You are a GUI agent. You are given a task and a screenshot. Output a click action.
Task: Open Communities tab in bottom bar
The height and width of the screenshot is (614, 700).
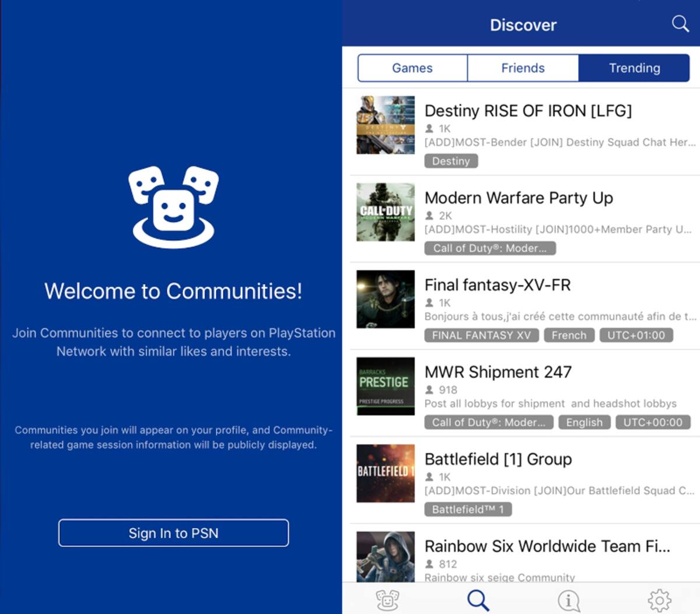point(387,599)
